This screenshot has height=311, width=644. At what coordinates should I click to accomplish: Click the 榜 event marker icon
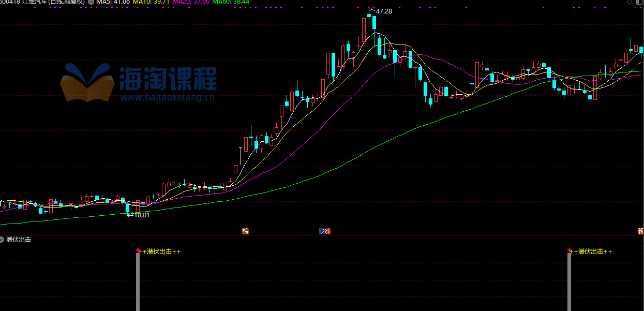pos(245,231)
